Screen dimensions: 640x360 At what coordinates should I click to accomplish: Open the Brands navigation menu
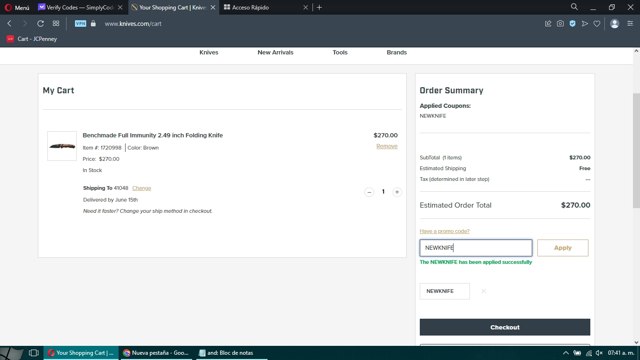coord(396,53)
